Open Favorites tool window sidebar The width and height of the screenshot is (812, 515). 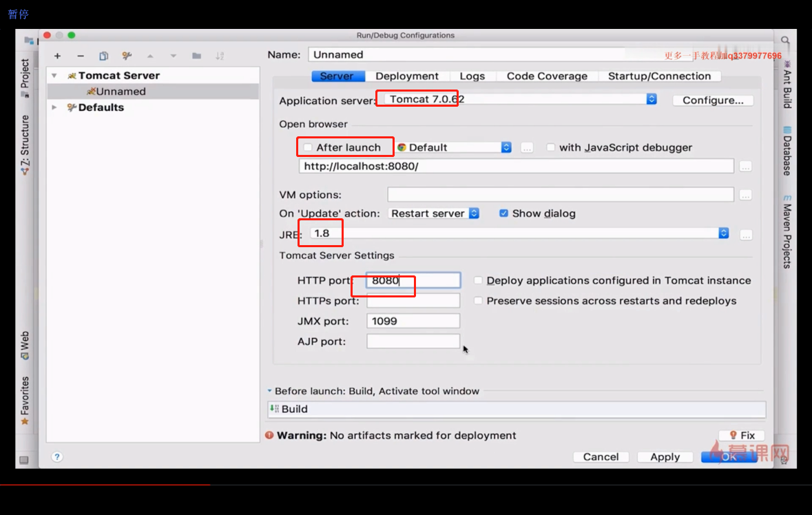[x=25, y=401]
